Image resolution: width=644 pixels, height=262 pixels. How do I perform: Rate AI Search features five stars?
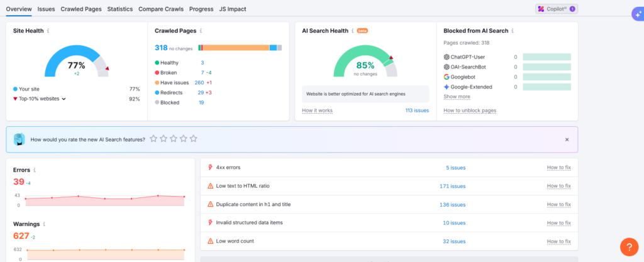click(x=194, y=139)
